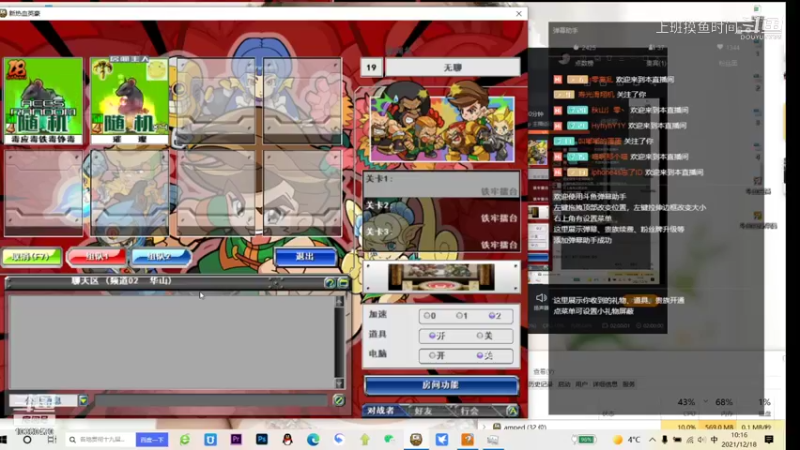Image resolution: width=800 pixels, height=450 pixels.
Task: Open the QQ penguin taskbar icon
Action: click(x=287, y=439)
